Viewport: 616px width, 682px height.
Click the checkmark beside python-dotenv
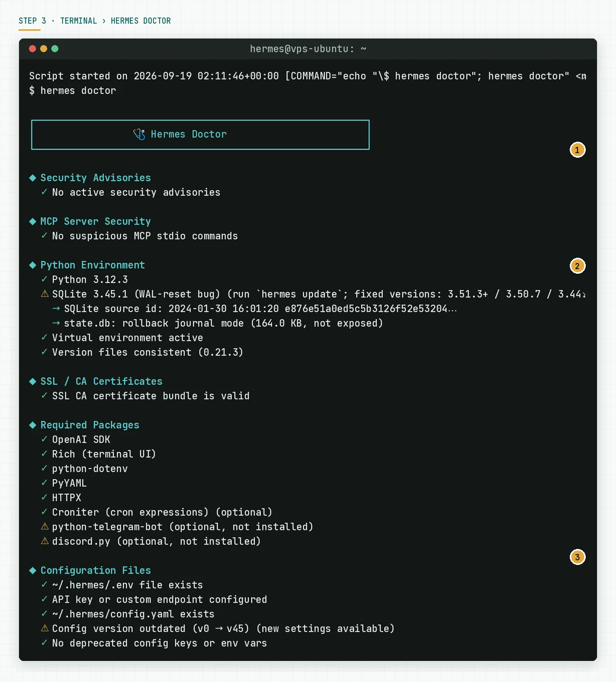pos(45,468)
